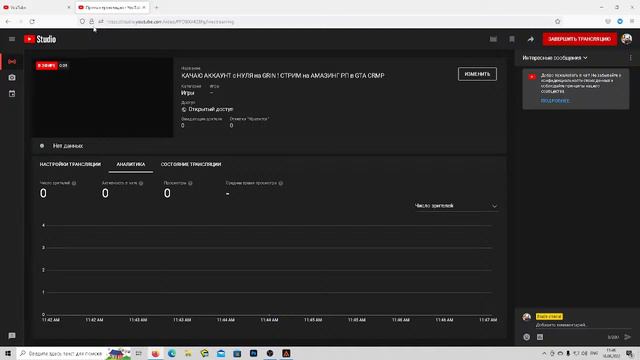Click the Завершить трансляцию red button
The width and height of the screenshot is (640, 360).
click(x=579, y=39)
